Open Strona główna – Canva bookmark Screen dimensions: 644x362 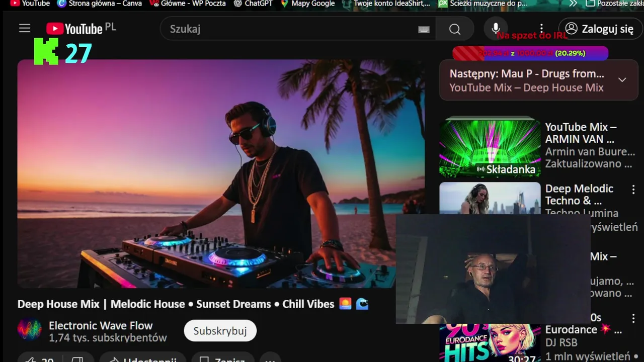pos(100,4)
